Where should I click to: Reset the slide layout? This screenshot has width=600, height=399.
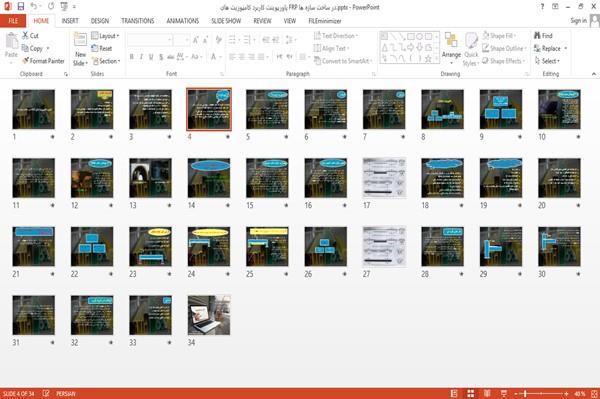point(102,49)
